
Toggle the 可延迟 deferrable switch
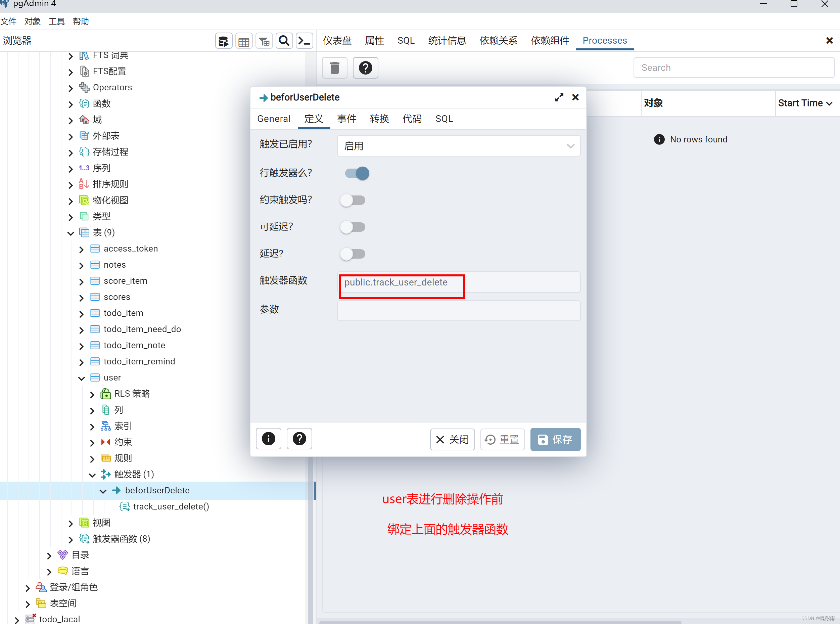(353, 227)
